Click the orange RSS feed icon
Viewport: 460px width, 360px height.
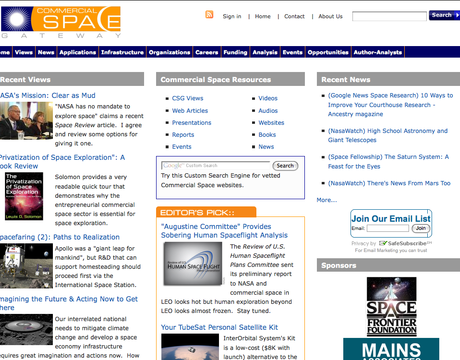pyautogui.click(x=209, y=15)
